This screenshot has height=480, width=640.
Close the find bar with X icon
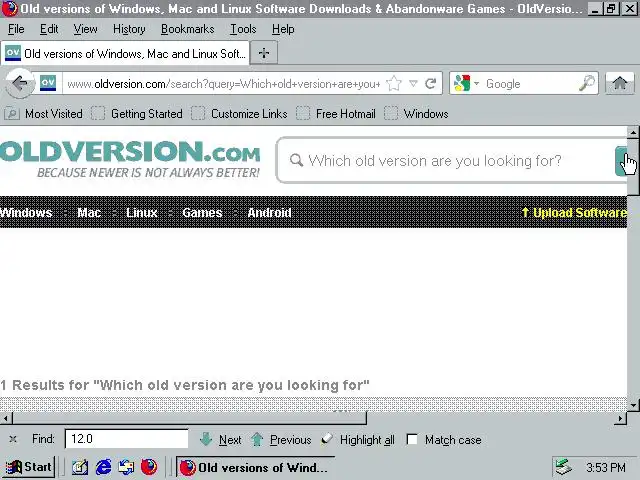coord(13,439)
